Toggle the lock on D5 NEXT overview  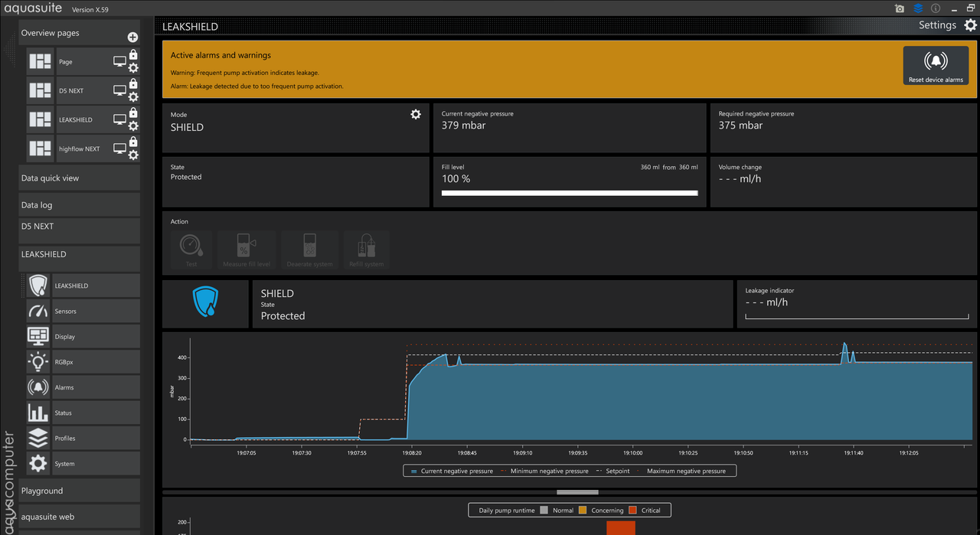[x=133, y=84]
